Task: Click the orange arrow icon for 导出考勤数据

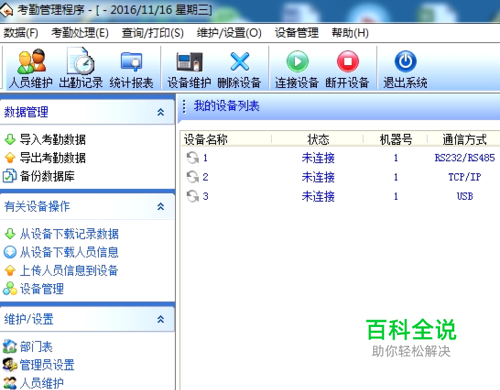Action: tap(10, 158)
